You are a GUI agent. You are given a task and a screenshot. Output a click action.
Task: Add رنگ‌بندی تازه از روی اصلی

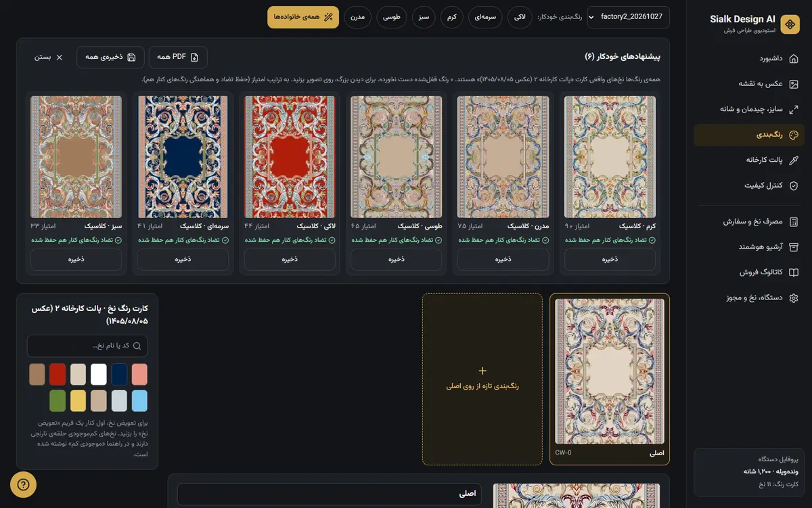[482, 379]
